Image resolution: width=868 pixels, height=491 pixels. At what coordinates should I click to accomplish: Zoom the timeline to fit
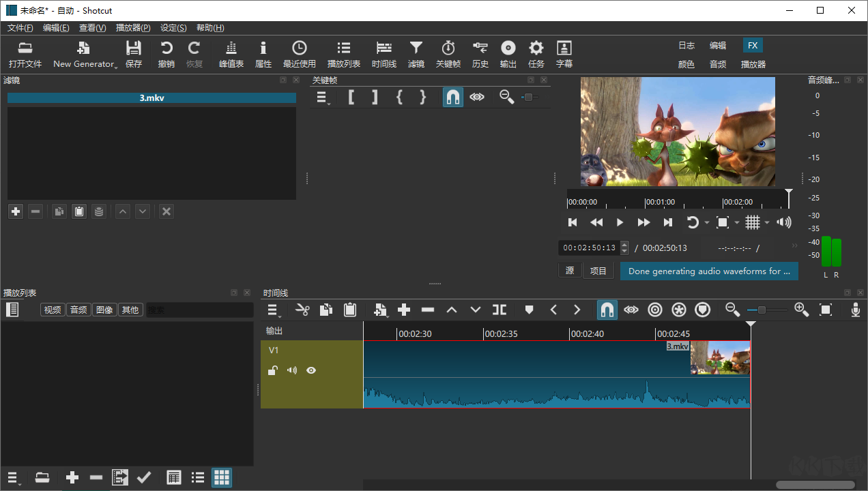point(826,310)
